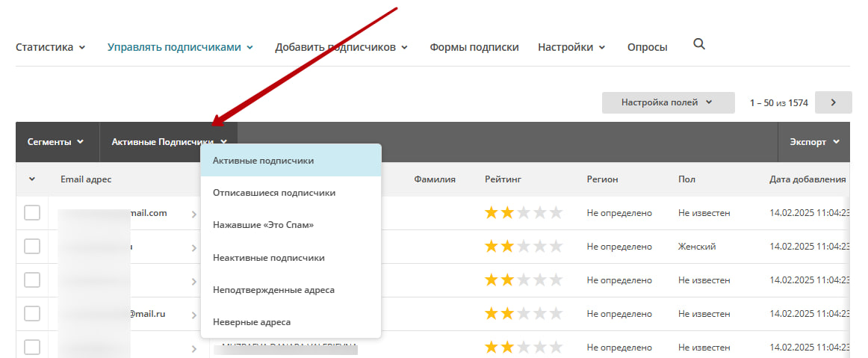Choose Неверные адреса in dropdown
This screenshot has height=358, width=868.
click(x=252, y=322)
